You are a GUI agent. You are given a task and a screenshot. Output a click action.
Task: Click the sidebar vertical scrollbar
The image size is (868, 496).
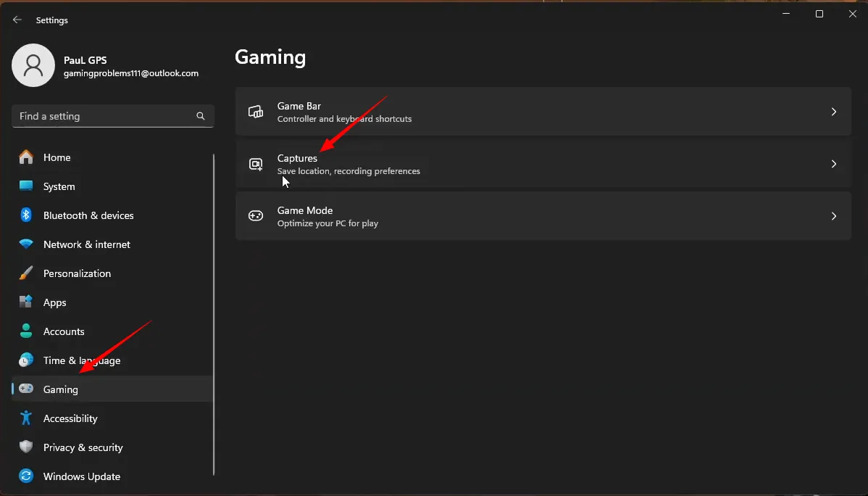pos(214,312)
